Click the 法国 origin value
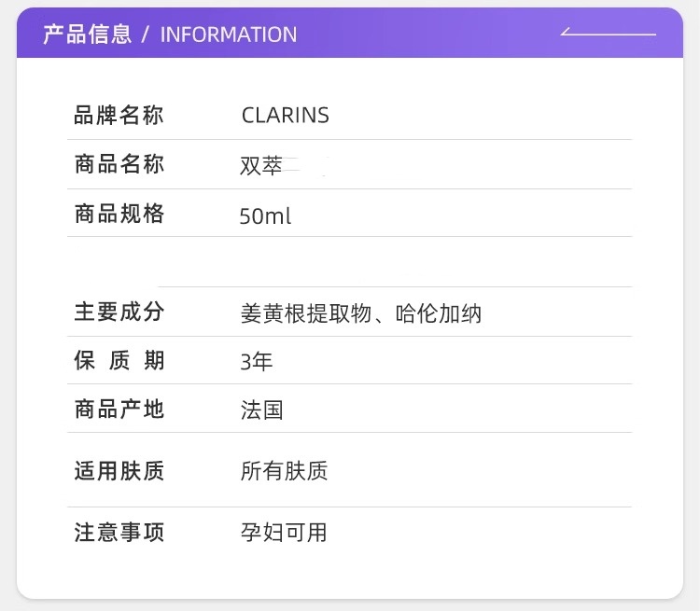Screen dimensions: 700x611 (x=261, y=410)
